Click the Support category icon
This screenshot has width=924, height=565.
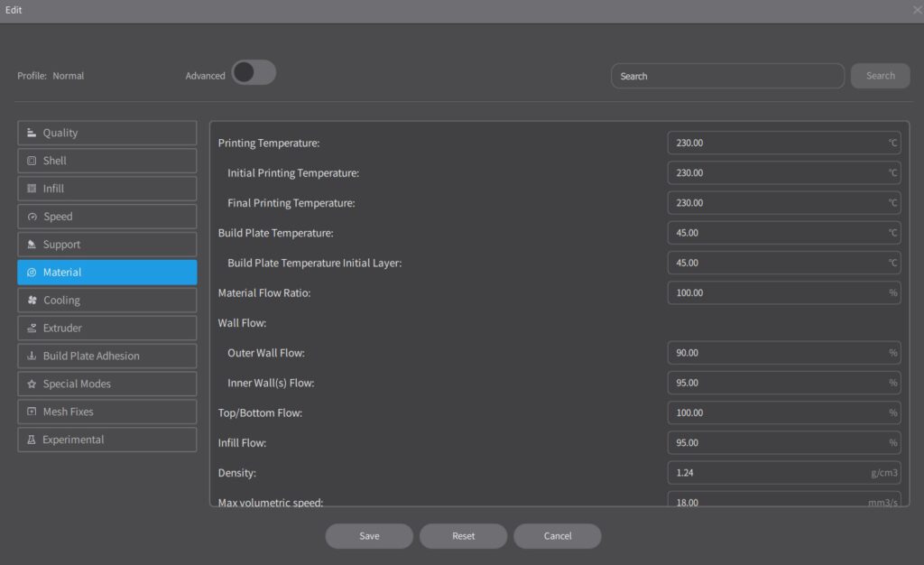tap(32, 245)
